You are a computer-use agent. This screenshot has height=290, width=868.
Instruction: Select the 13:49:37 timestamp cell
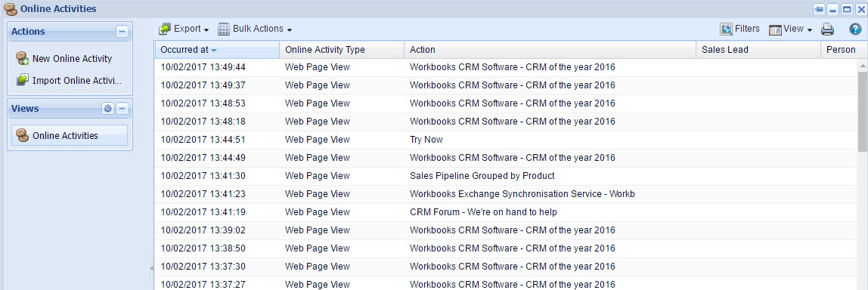pyautogui.click(x=203, y=85)
